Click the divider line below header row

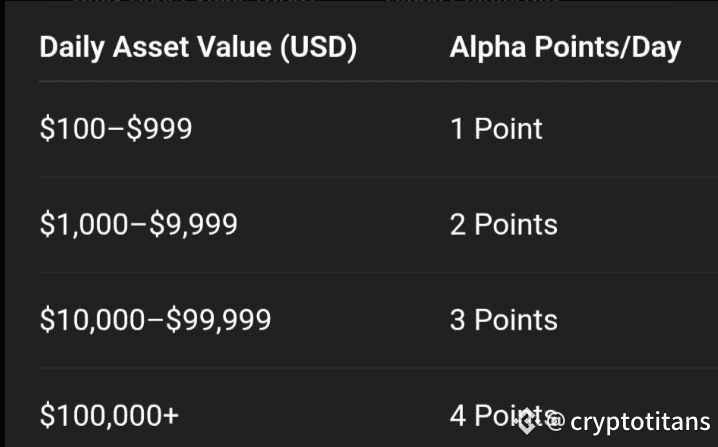(378, 82)
